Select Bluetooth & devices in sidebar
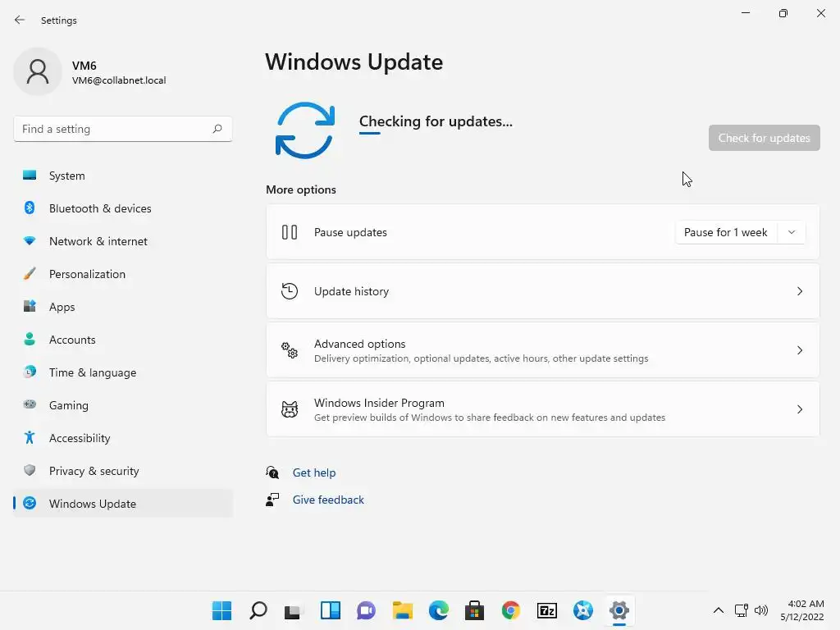The height and width of the screenshot is (630, 840). coord(123,208)
